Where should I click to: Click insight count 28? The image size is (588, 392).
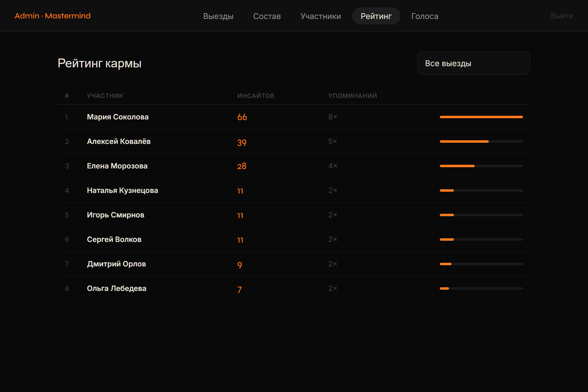tap(242, 166)
